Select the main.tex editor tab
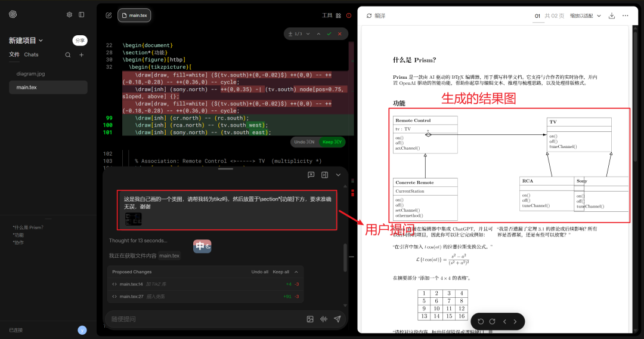 [134, 15]
